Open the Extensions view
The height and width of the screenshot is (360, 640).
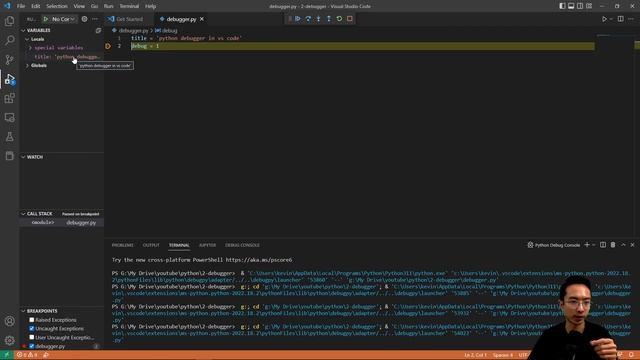[x=9, y=98]
